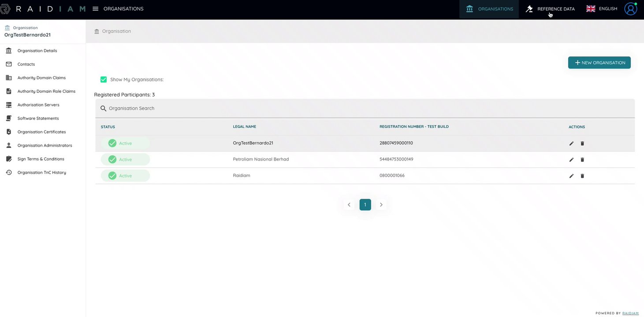Open the Reference Data top tab
The image size is (644, 317).
[550, 9]
